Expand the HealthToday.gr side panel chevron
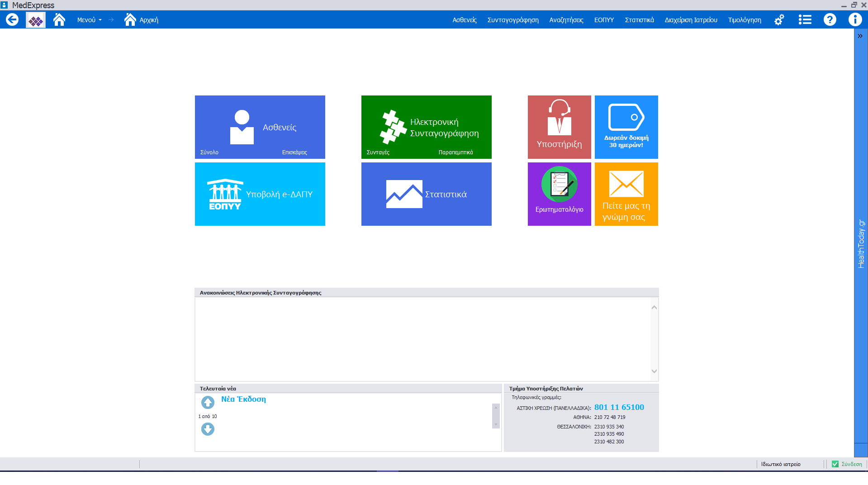Image resolution: width=868 pixels, height=485 pixels. (860, 36)
